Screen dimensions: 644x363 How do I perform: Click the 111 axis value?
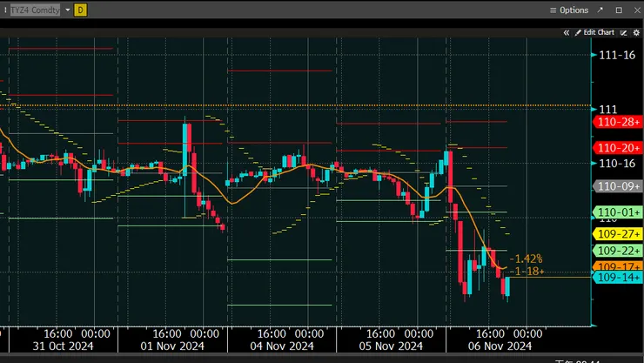coord(607,110)
